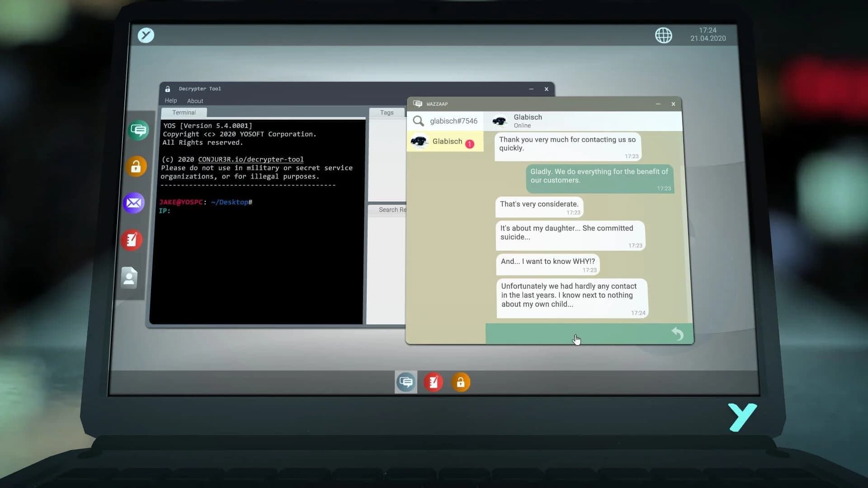Click the glabisch#7546 search field
This screenshot has width=868, height=488.
[453, 121]
